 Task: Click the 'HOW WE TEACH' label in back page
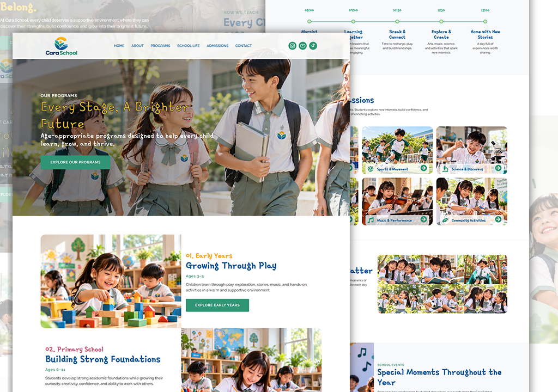click(x=241, y=13)
